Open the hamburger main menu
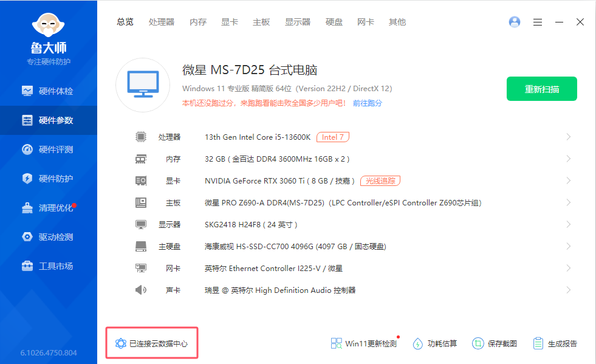This screenshot has width=596, height=364. 538,22
